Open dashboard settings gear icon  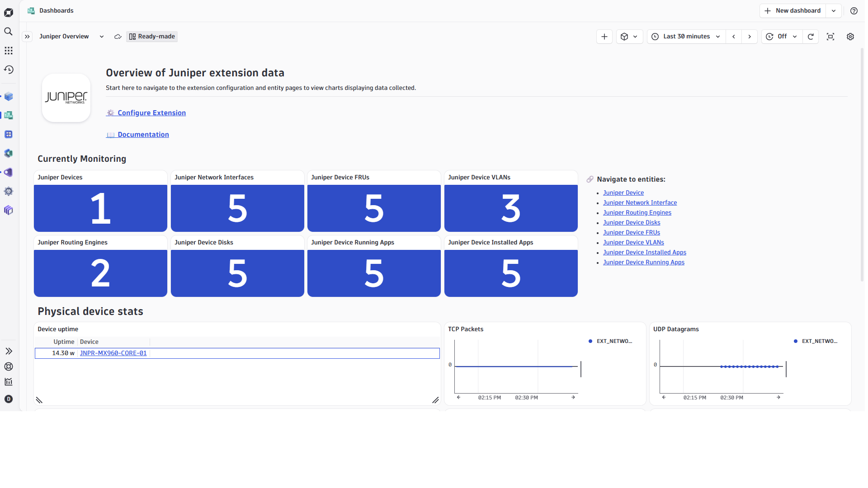[850, 37]
